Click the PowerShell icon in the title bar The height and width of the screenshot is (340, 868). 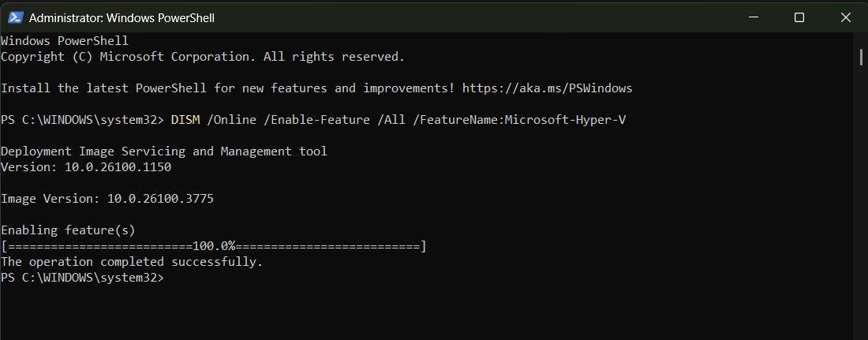tap(14, 17)
